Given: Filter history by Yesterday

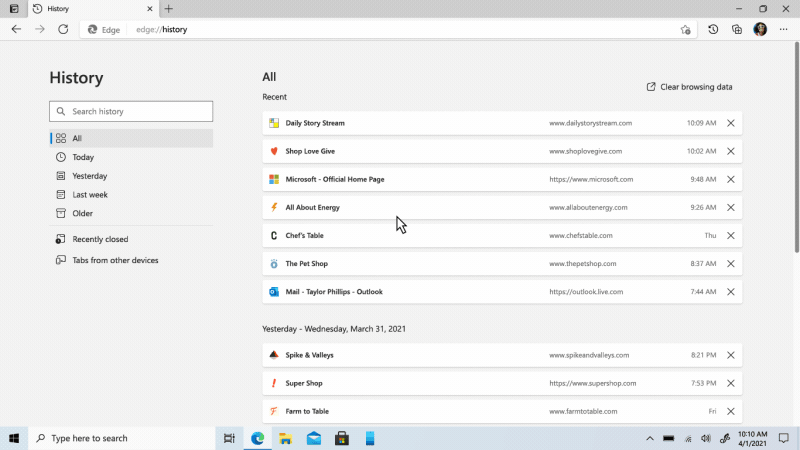Looking at the screenshot, I should (x=131, y=176).
